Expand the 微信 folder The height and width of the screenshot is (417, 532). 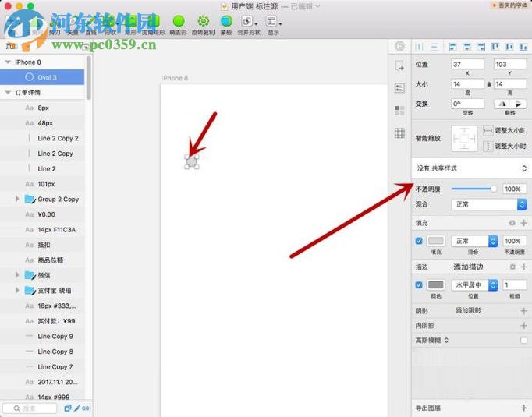tap(17, 275)
